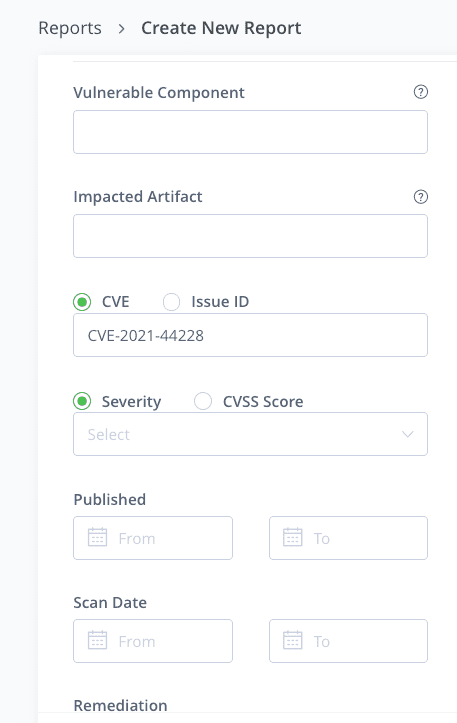Click calendar icon in Scan Date From
The width and height of the screenshot is (457, 723).
point(97,640)
